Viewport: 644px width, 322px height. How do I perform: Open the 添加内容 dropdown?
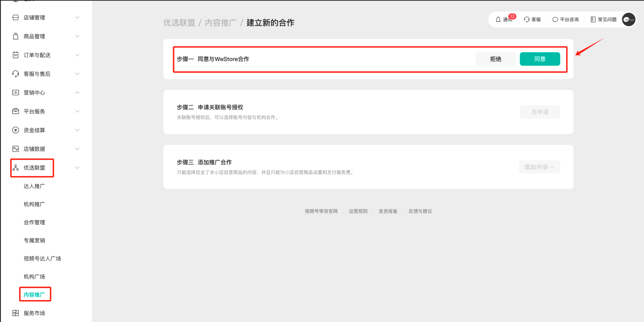pos(539,167)
